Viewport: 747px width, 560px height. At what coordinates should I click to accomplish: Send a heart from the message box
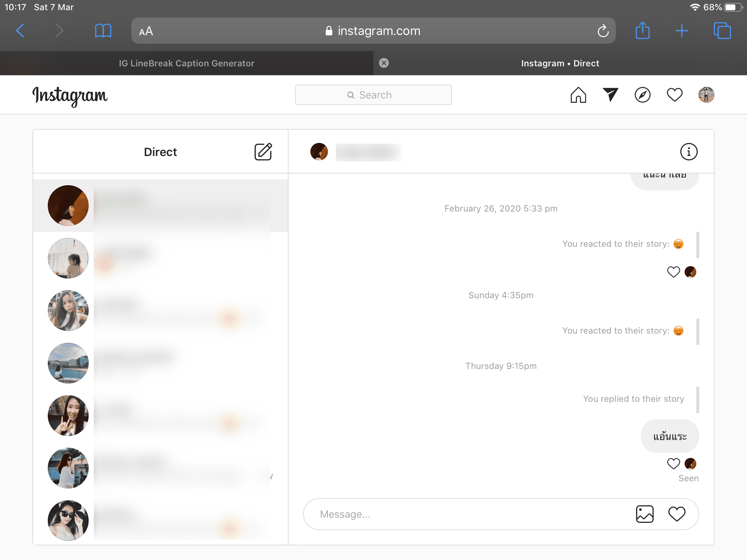click(677, 514)
